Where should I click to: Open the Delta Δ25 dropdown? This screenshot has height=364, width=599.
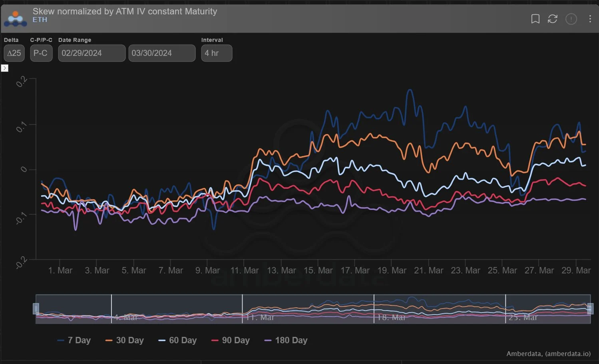point(14,53)
